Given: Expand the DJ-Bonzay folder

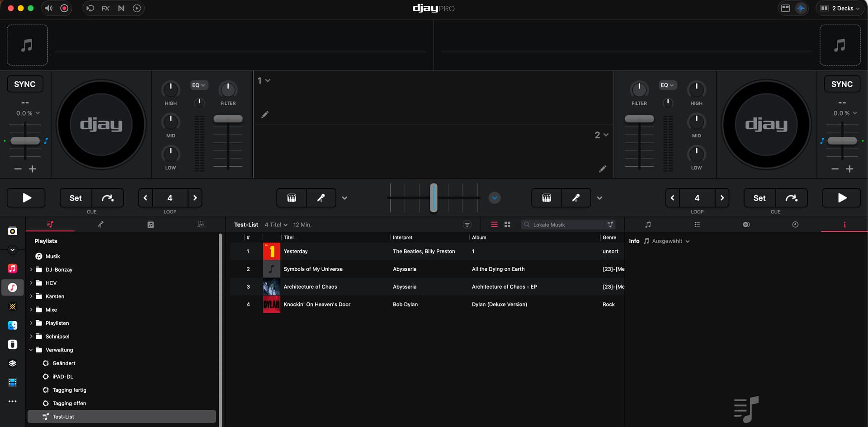Looking at the screenshot, I should 31,270.
